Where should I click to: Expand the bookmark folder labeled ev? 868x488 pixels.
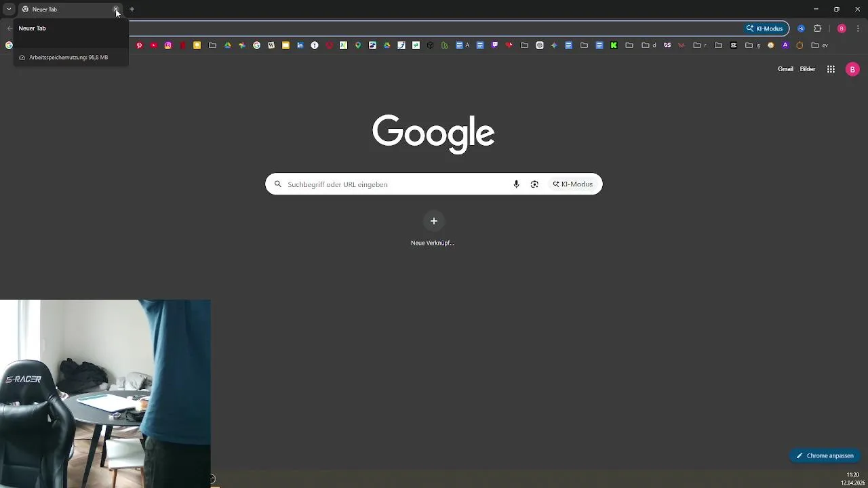(x=820, y=45)
